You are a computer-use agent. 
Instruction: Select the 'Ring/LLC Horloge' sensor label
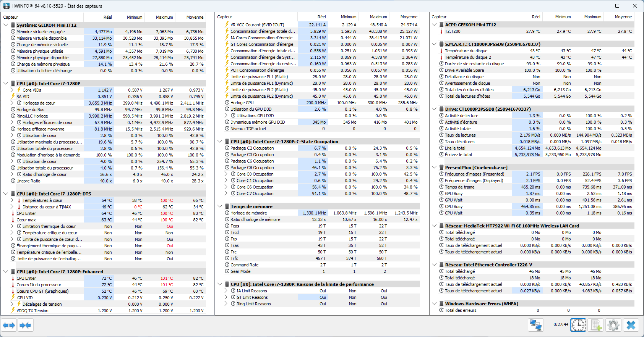[32, 116]
